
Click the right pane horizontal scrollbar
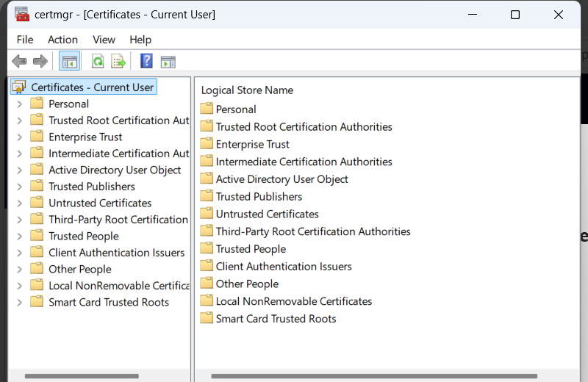374,375
